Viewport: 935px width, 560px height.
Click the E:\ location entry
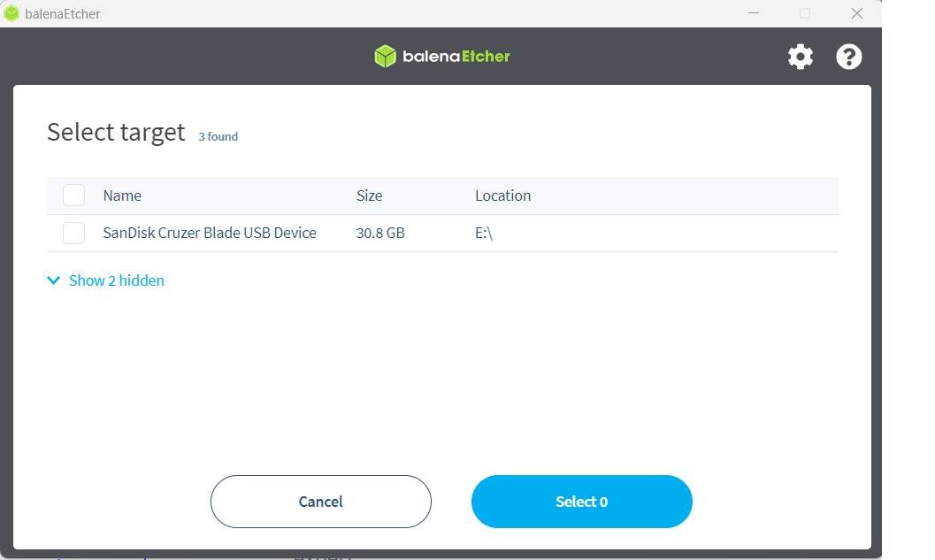[483, 234]
